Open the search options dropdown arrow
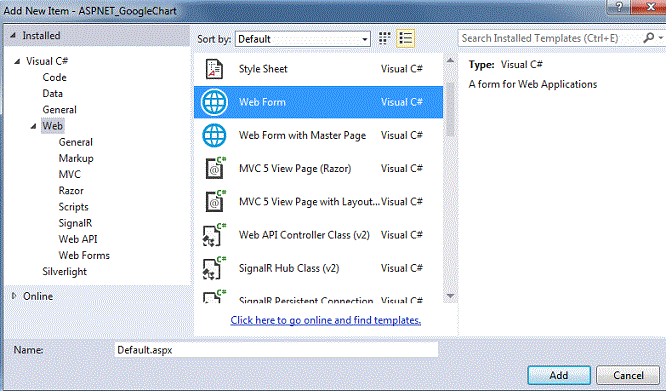 coord(661,38)
